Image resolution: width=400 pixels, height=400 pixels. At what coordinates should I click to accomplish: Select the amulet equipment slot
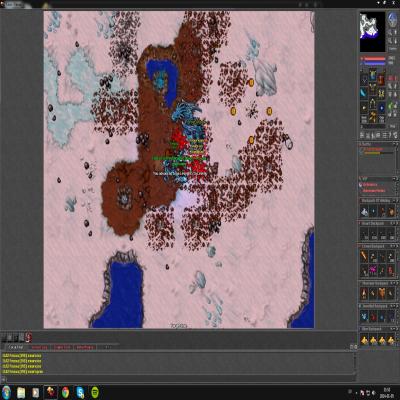364,80
